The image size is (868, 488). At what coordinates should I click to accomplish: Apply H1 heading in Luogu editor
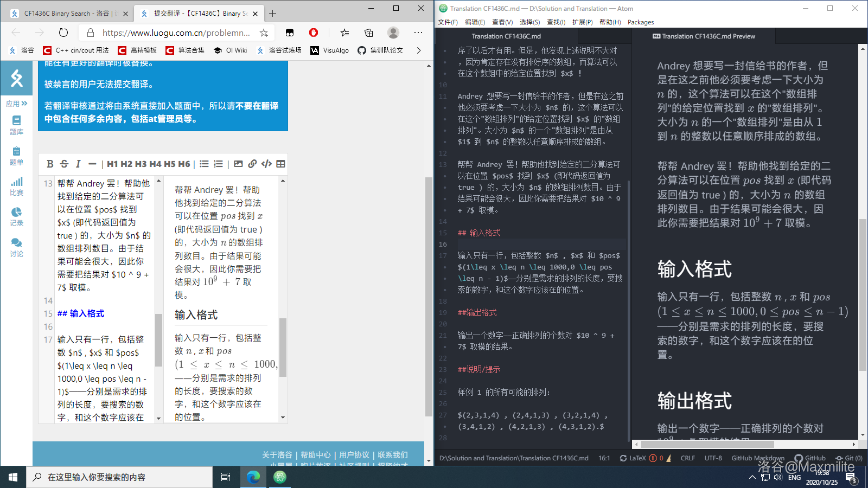[112, 164]
